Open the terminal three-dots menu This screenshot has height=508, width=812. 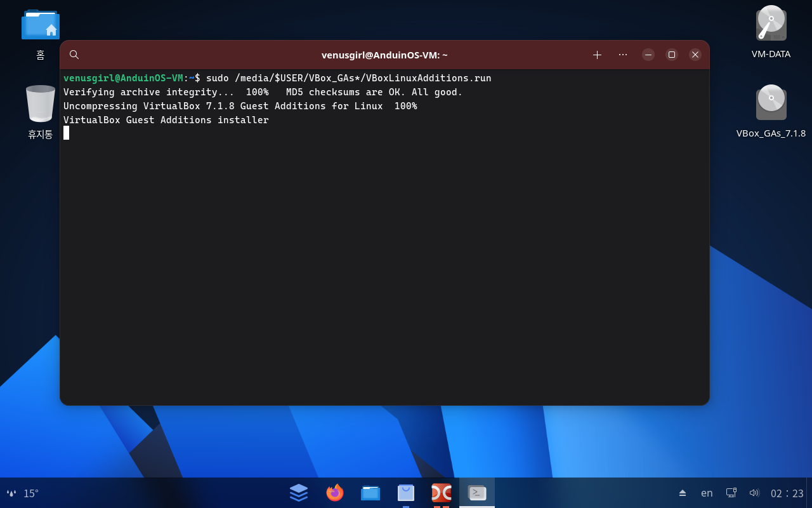coord(623,55)
